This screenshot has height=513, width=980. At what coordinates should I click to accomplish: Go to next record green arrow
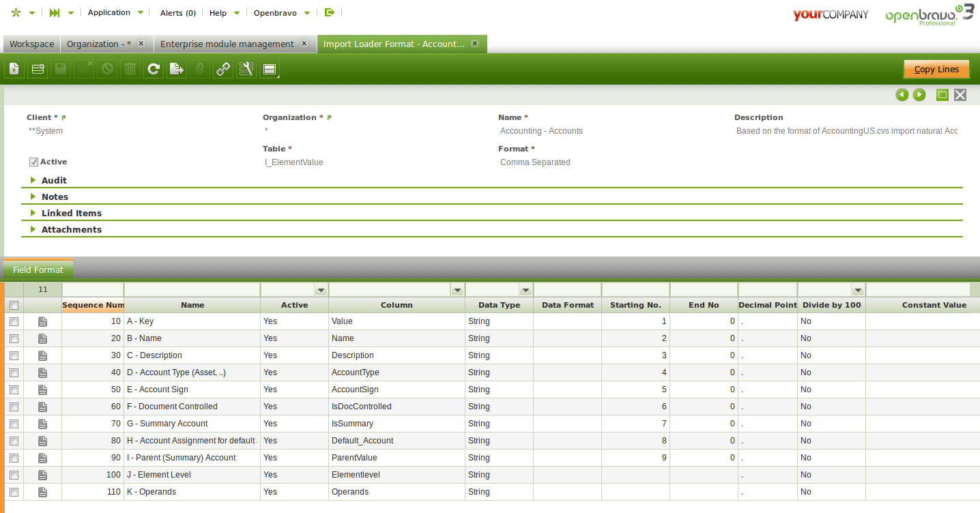click(919, 95)
